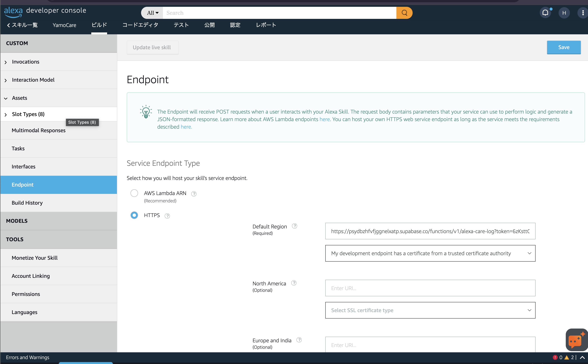This screenshot has height=364, width=588.
Task: Open Interfaces in the sidebar
Action: tap(59, 167)
